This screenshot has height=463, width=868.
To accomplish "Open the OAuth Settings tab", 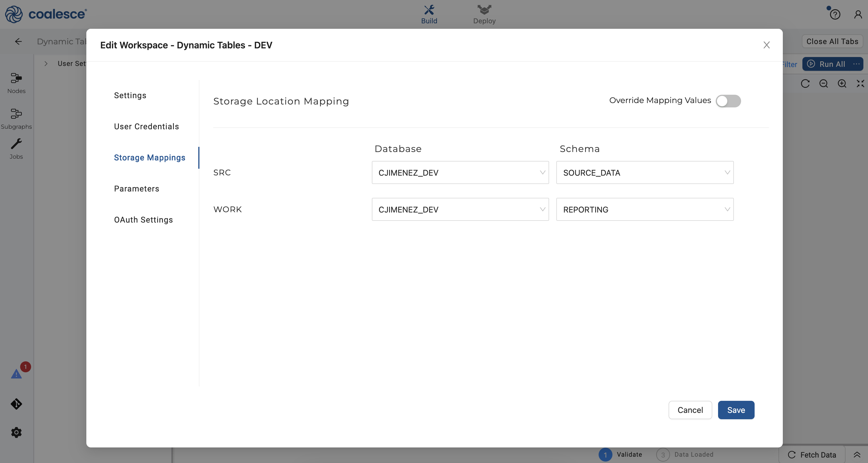I will tap(143, 219).
